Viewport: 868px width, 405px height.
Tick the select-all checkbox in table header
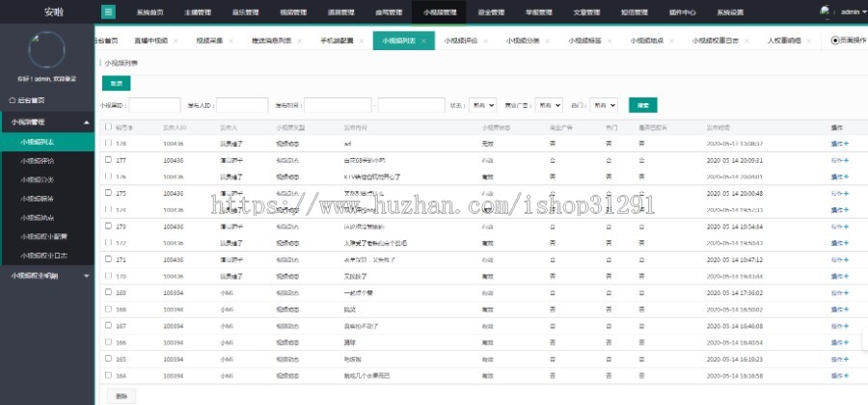coord(108,126)
